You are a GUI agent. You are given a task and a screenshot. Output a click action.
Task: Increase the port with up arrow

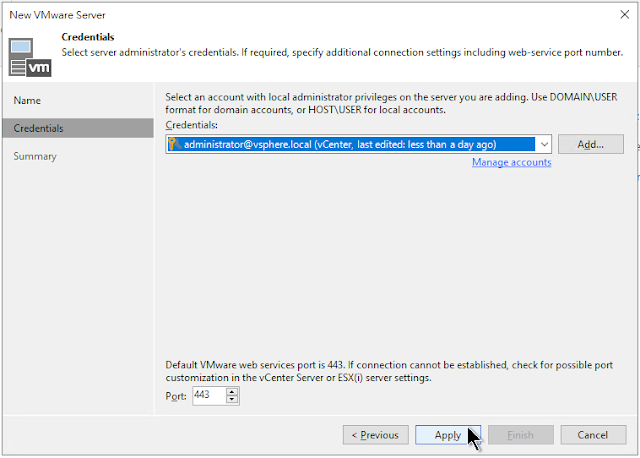(x=233, y=392)
